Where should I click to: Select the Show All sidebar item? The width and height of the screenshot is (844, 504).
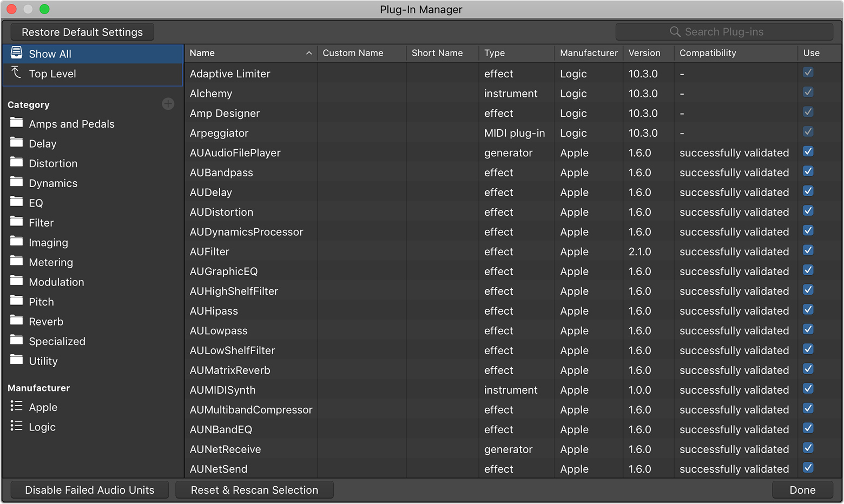click(x=93, y=54)
